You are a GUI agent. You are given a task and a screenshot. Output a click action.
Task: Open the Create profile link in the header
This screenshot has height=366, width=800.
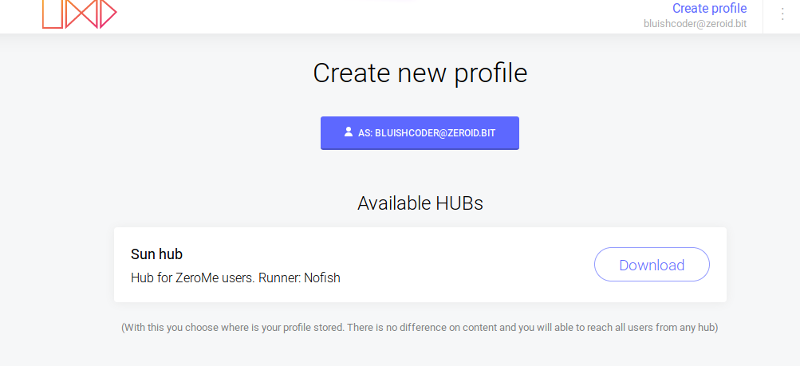(x=709, y=8)
